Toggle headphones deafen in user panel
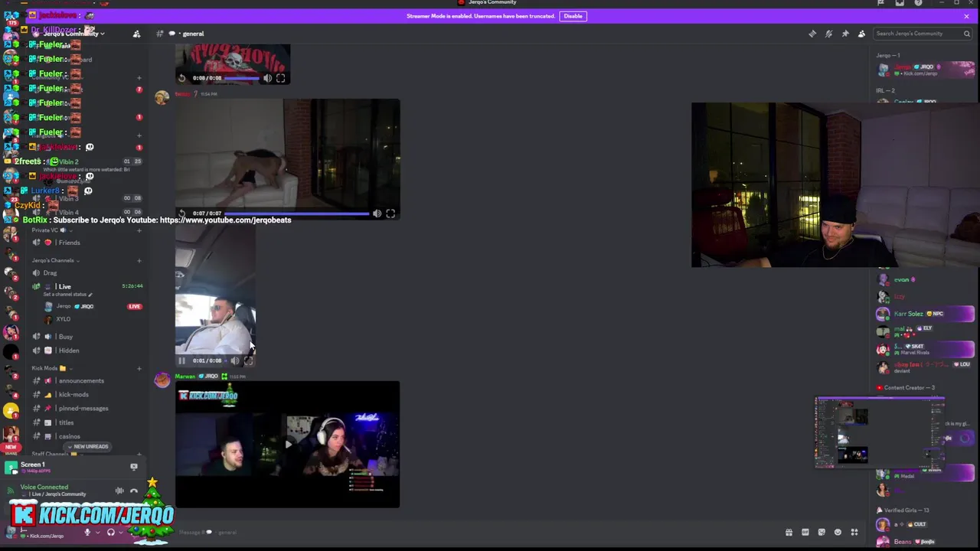Screen dimensions: 980x551 click(111, 533)
